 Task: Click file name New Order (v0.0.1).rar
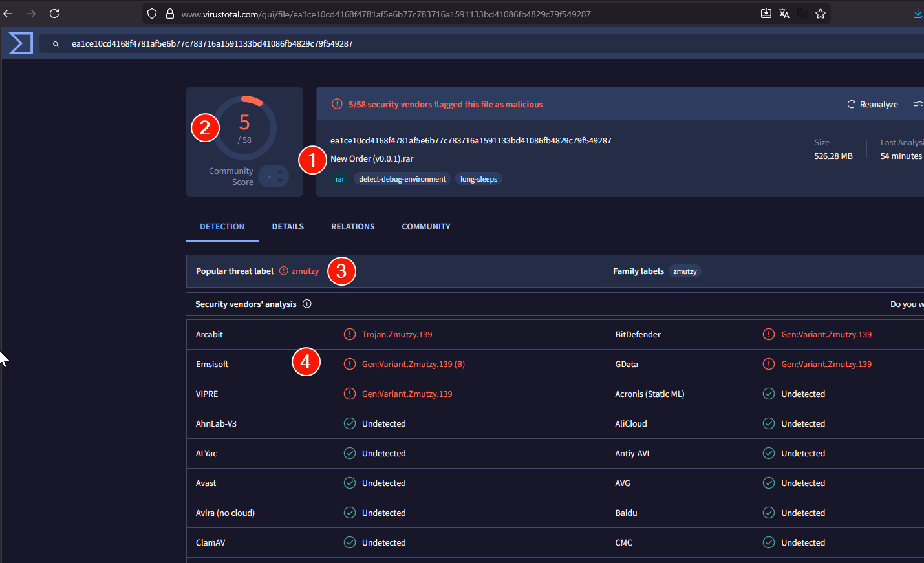pyautogui.click(x=372, y=158)
